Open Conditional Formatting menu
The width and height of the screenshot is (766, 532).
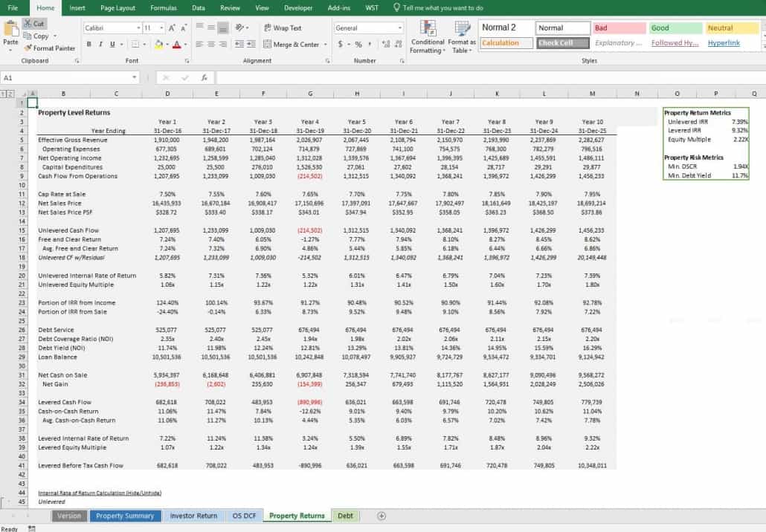point(427,37)
